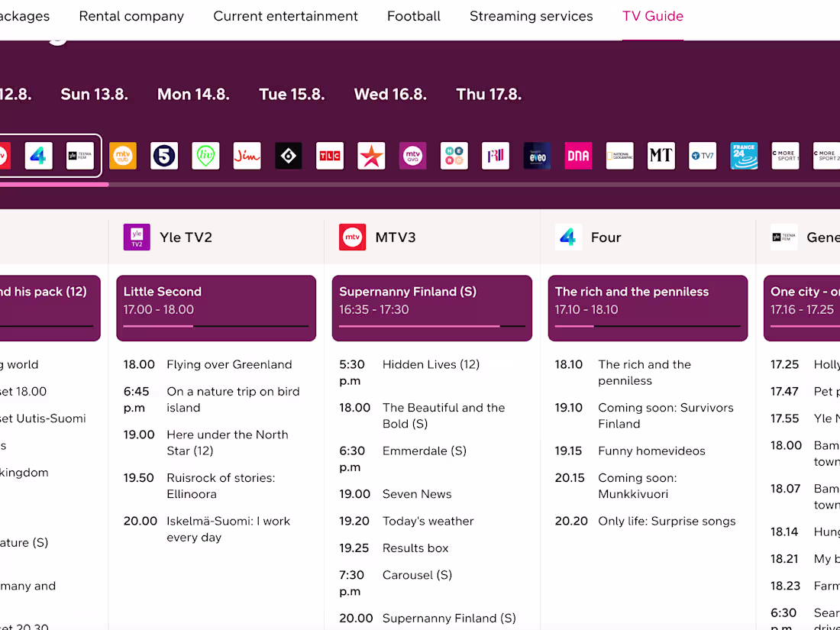The image size is (840, 630).
Task: Show the schedule for Mon 14.8.
Action: [193, 95]
